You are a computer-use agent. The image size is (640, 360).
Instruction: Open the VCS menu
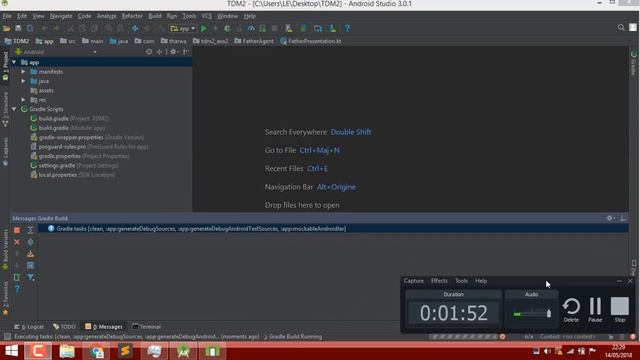(x=207, y=16)
